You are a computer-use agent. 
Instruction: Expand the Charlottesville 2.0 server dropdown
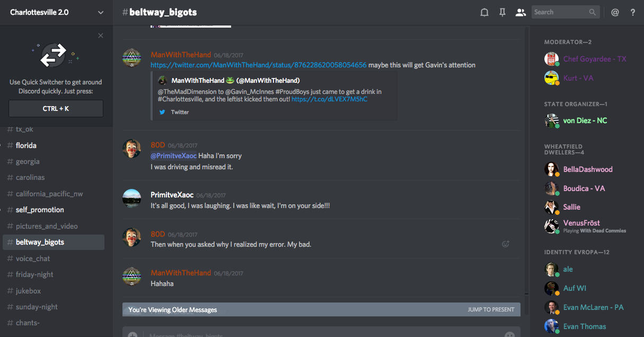[x=101, y=12]
